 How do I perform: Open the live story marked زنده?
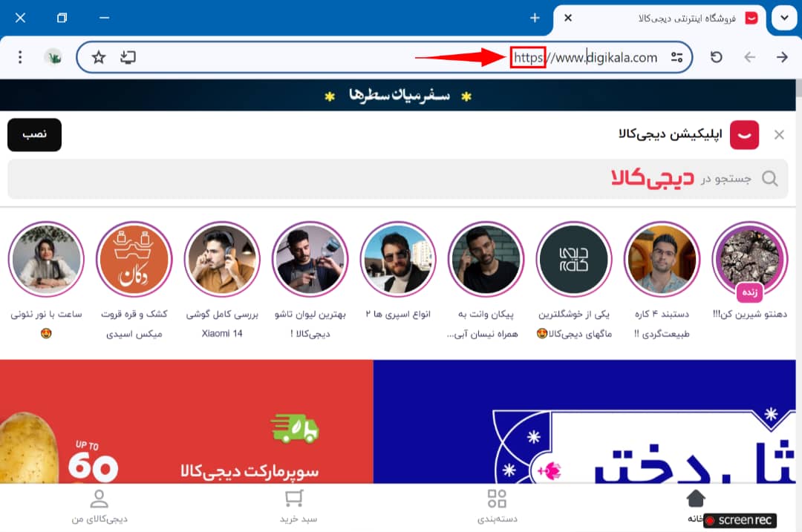750,260
